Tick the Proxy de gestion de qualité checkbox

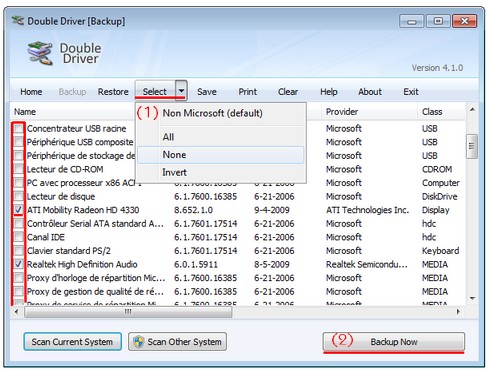pos(19,292)
